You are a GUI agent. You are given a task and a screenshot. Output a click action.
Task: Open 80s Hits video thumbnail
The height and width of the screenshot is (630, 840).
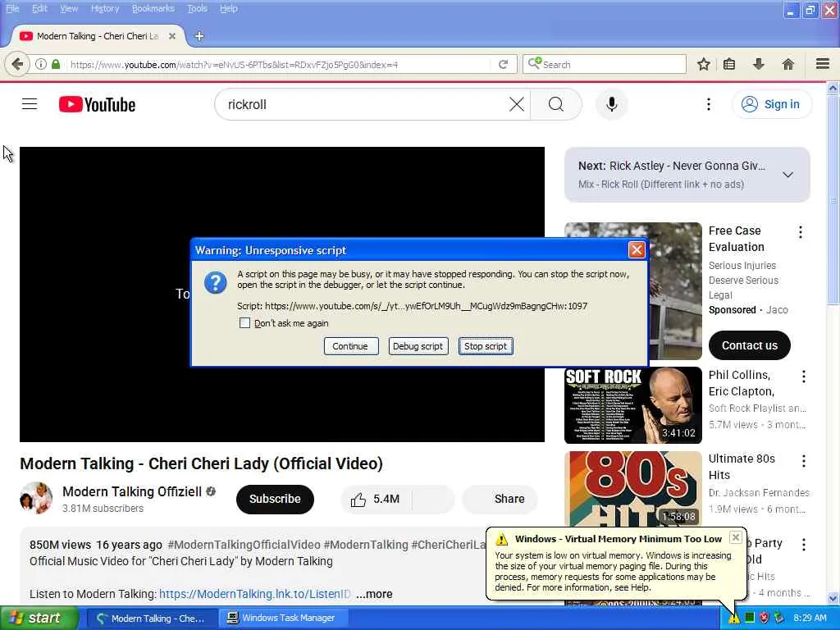[633, 489]
